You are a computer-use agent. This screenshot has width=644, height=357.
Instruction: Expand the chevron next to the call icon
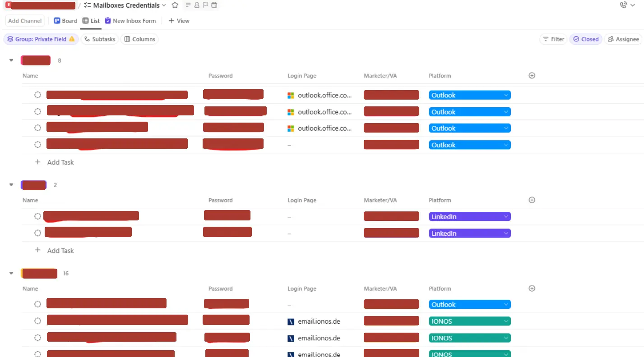pos(633,5)
